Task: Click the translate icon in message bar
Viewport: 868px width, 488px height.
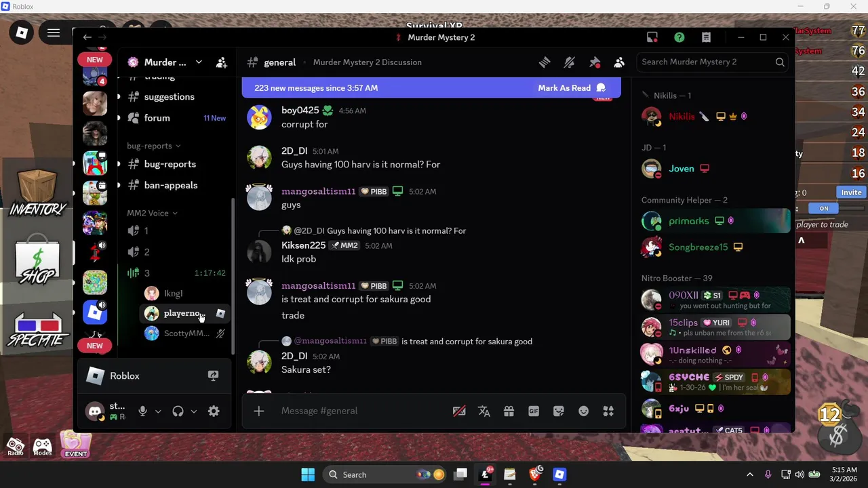Action: (484, 411)
